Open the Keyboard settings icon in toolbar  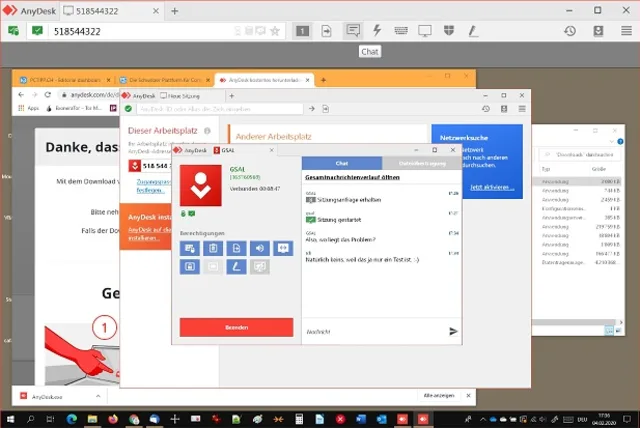401,31
